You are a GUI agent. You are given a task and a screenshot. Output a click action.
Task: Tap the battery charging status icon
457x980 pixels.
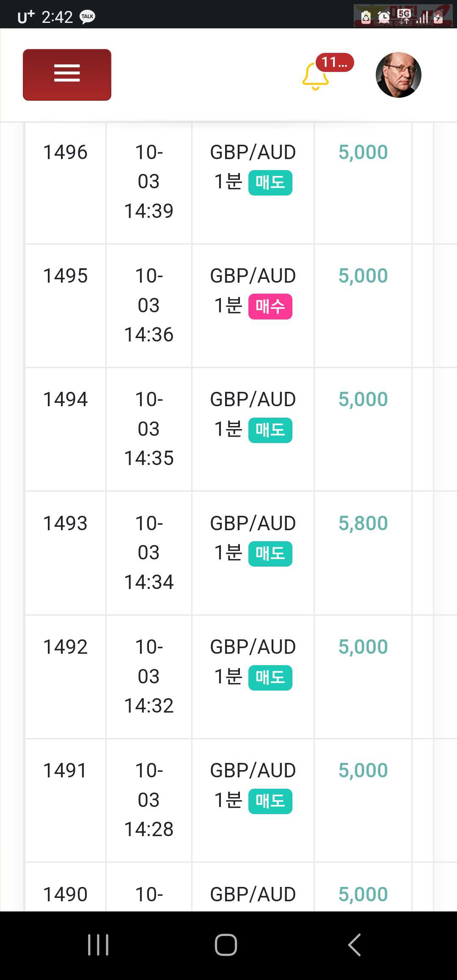(438, 17)
